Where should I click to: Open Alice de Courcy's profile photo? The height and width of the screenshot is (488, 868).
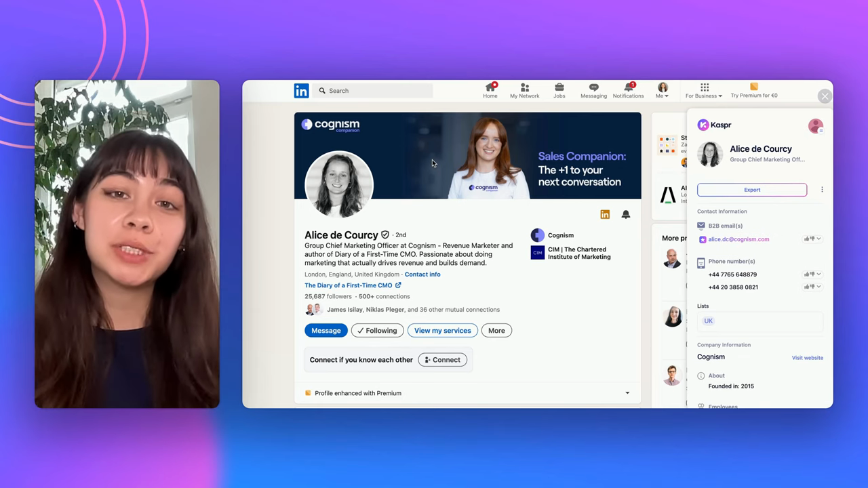click(x=339, y=184)
